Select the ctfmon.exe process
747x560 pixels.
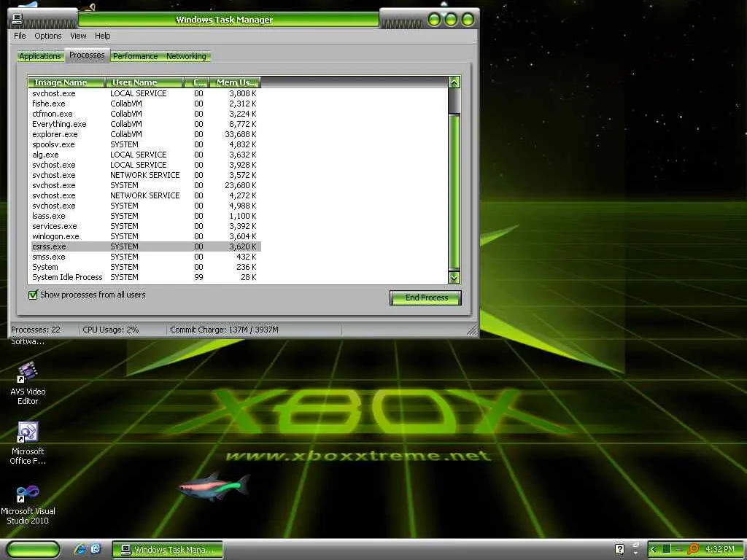[x=144, y=114]
